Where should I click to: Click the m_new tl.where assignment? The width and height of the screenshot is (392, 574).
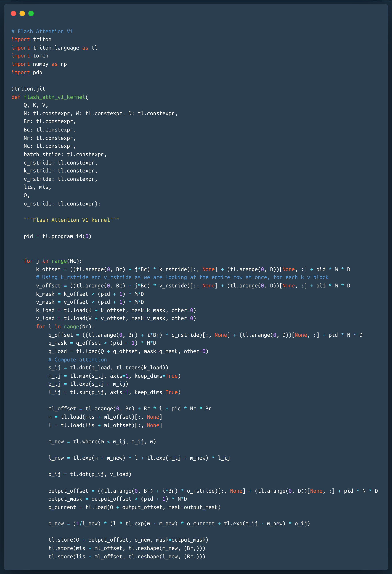tap(102, 442)
